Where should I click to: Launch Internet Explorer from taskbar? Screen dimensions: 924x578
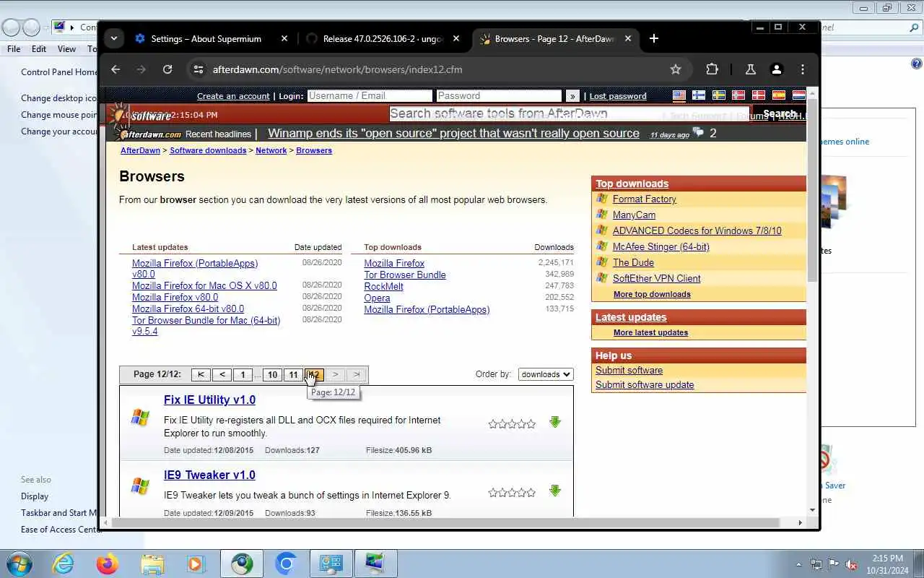coord(64,564)
